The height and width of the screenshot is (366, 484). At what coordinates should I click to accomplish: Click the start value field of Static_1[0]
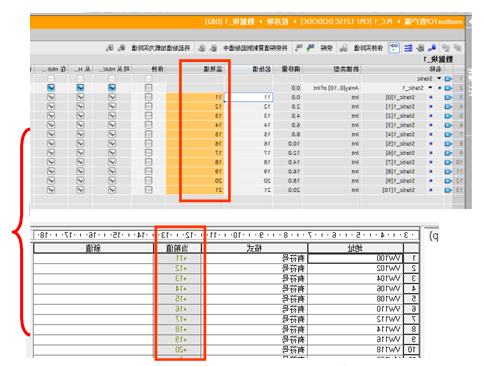coord(249,97)
